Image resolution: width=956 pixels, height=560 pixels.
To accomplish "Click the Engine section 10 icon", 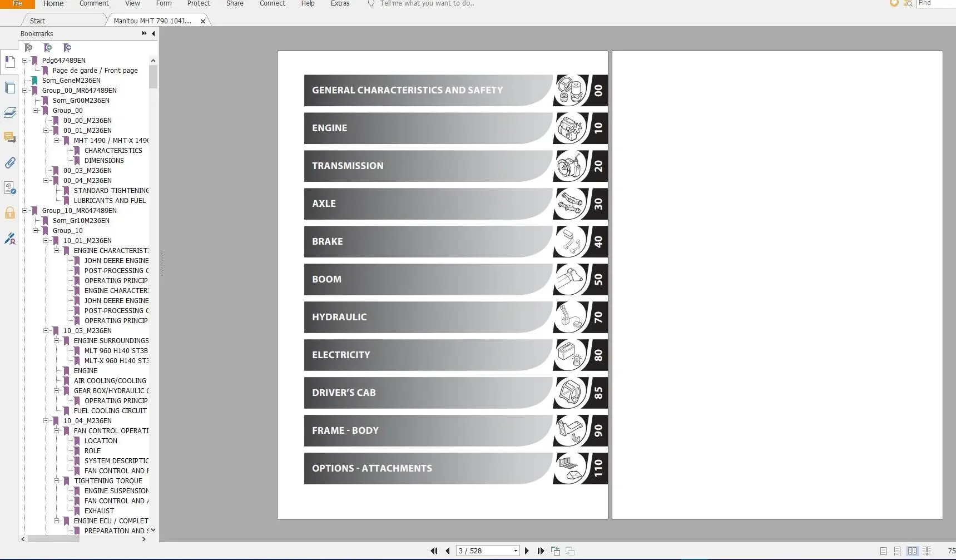I will (571, 128).
